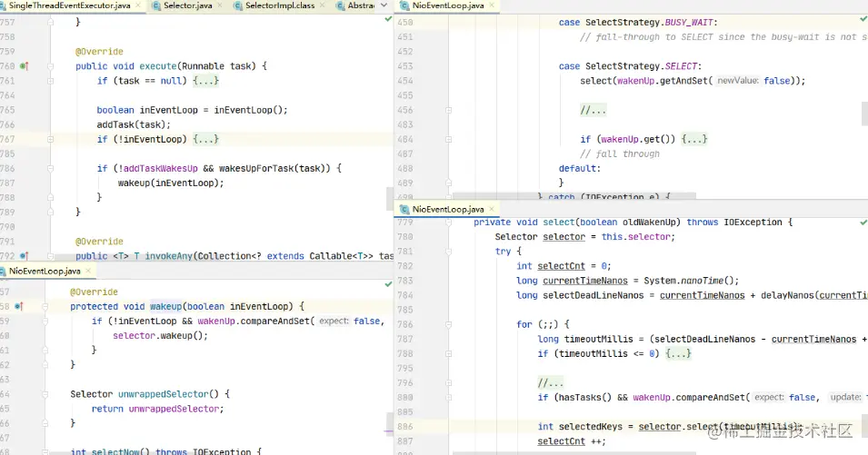868x455 pixels.
Task: Expand folded //... comment at line 796
Action: click(x=550, y=383)
